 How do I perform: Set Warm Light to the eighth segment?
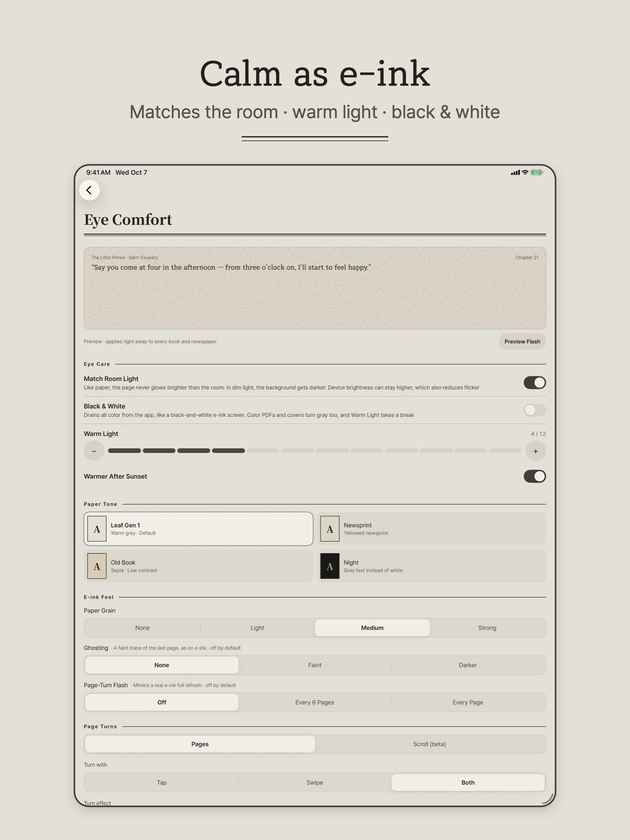[x=367, y=451]
